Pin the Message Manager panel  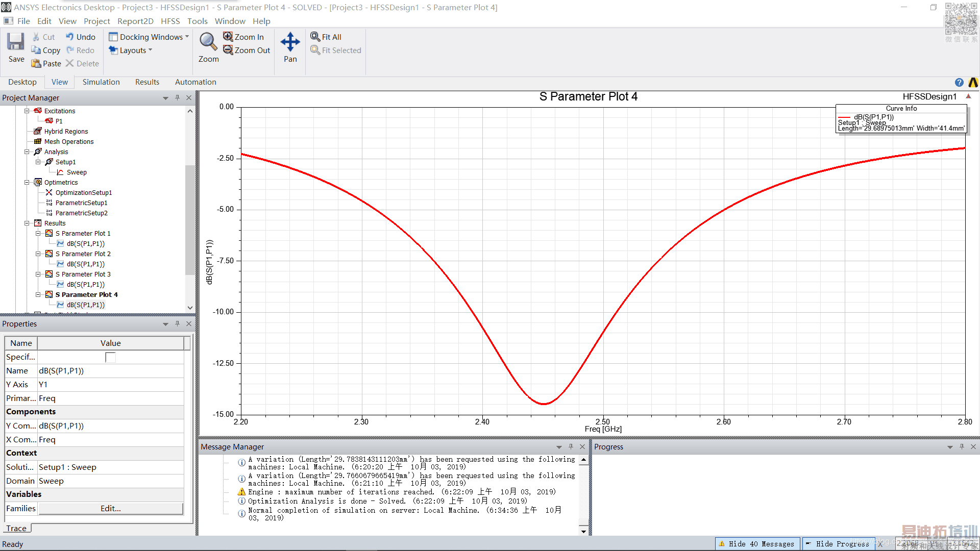(x=571, y=446)
